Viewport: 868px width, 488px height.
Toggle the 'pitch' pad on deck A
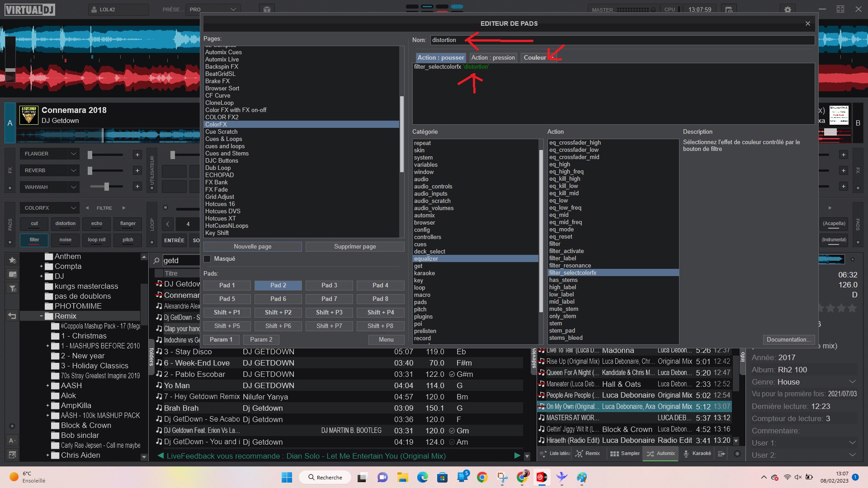point(128,240)
